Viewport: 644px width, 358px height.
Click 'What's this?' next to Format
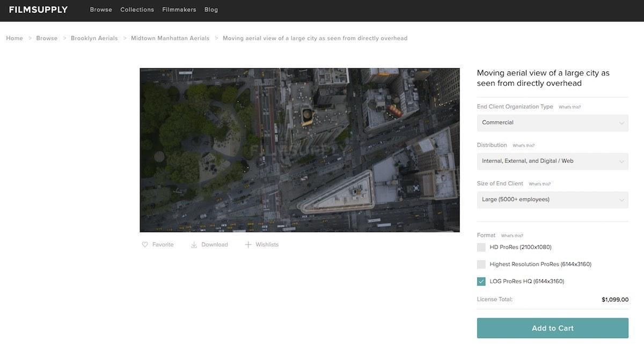(512, 236)
